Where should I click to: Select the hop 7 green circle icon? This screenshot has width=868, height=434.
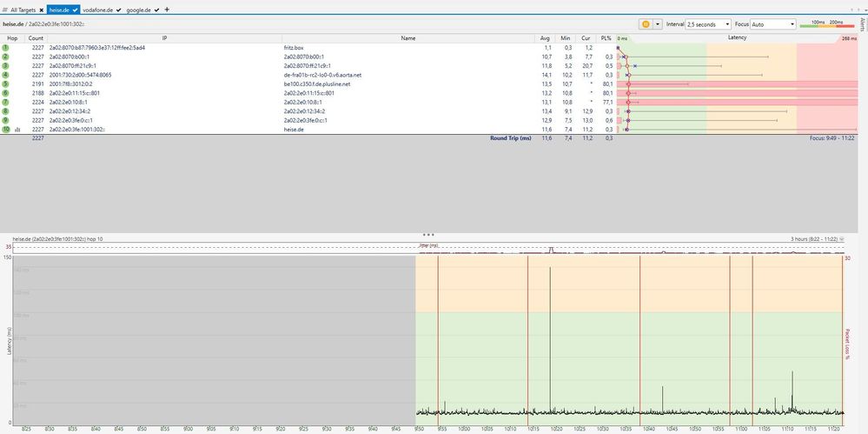pyautogui.click(x=5, y=102)
